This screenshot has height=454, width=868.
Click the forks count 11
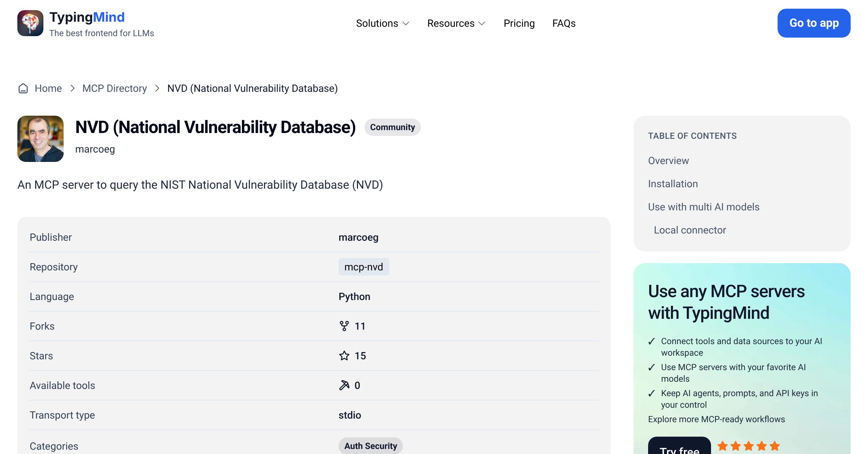[360, 326]
